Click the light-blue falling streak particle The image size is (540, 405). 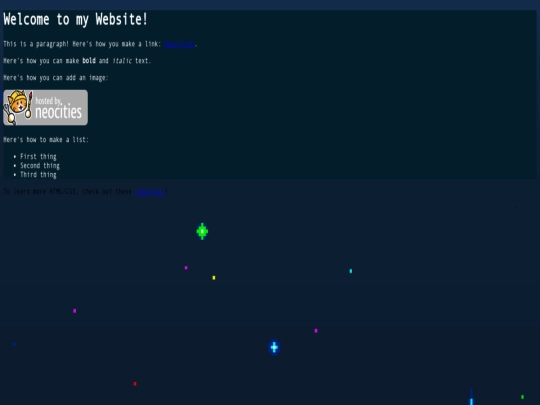(471, 398)
